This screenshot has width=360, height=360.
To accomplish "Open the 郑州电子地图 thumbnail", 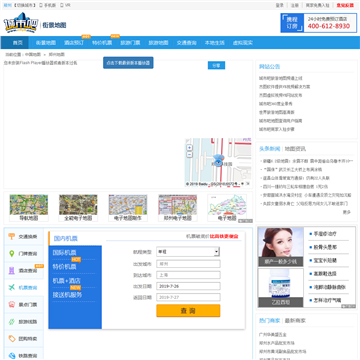I will point(177,208).
